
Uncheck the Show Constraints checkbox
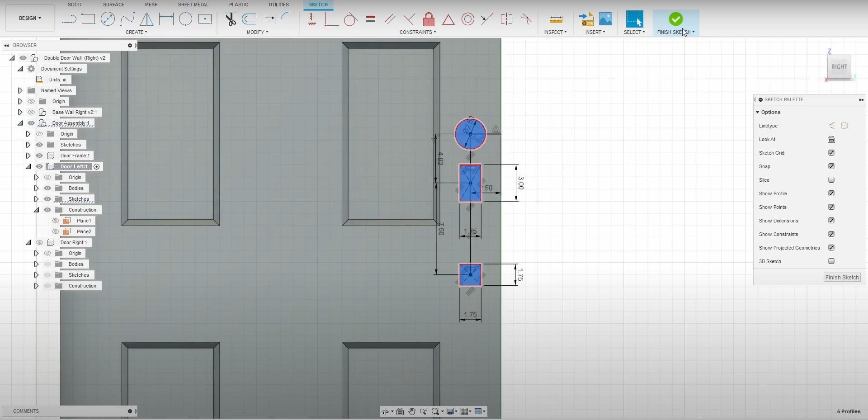(831, 234)
